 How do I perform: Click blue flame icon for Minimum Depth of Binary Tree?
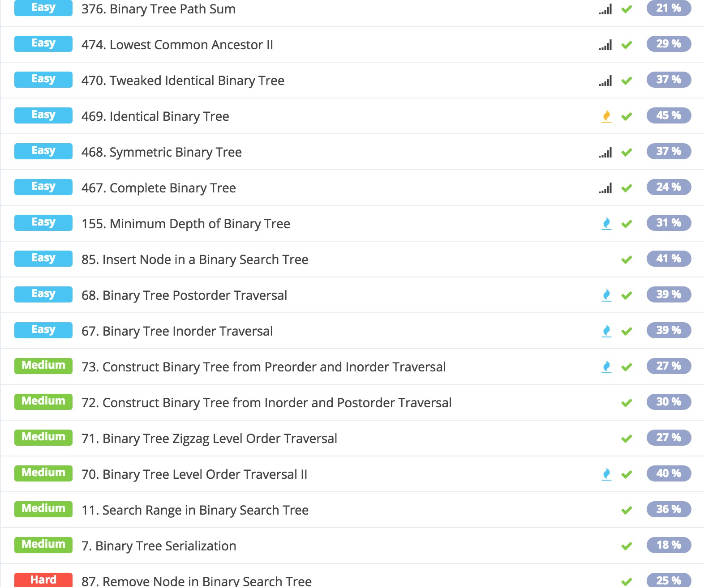tap(606, 224)
